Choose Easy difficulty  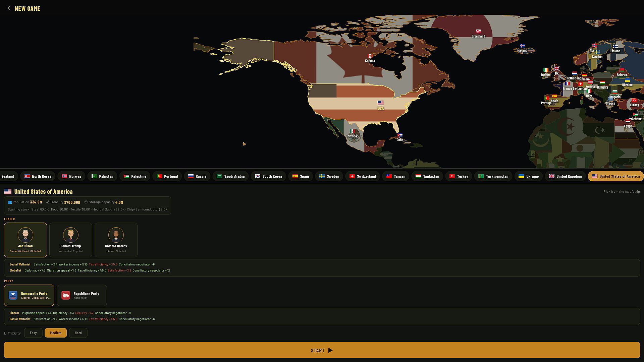33,333
